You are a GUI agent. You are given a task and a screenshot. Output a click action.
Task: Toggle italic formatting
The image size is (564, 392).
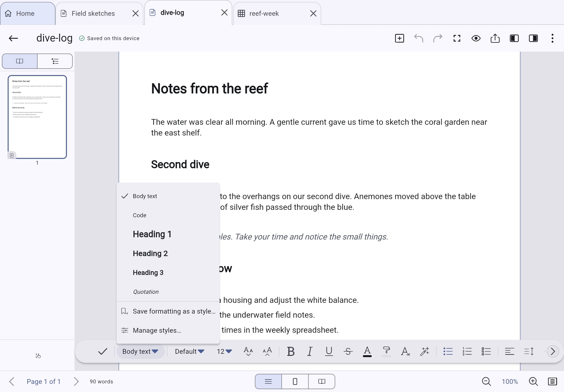tap(310, 351)
